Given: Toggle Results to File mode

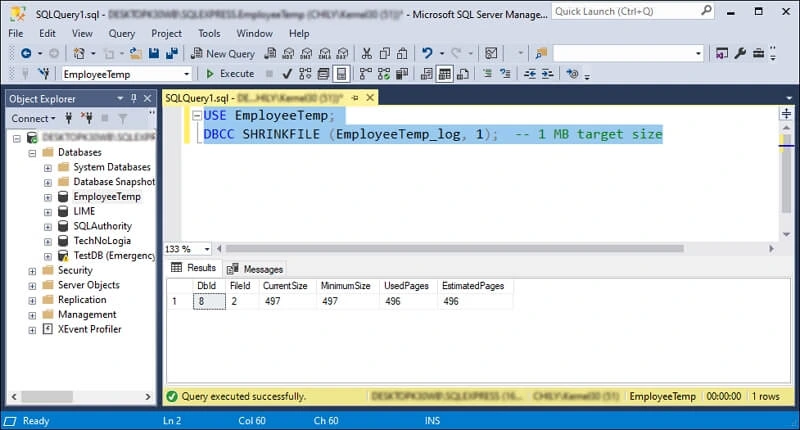Looking at the screenshot, I should pyautogui.click(x=463, y=74).
